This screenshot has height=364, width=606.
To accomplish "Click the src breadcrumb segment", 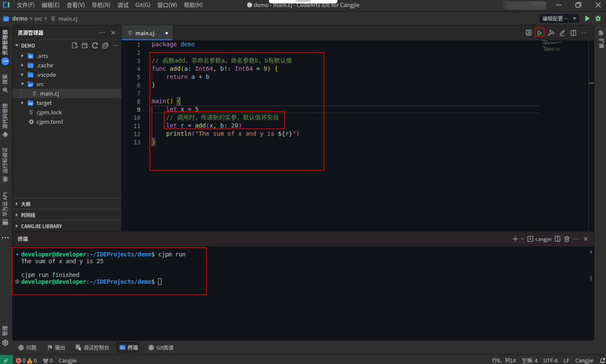I will (38, 19).
